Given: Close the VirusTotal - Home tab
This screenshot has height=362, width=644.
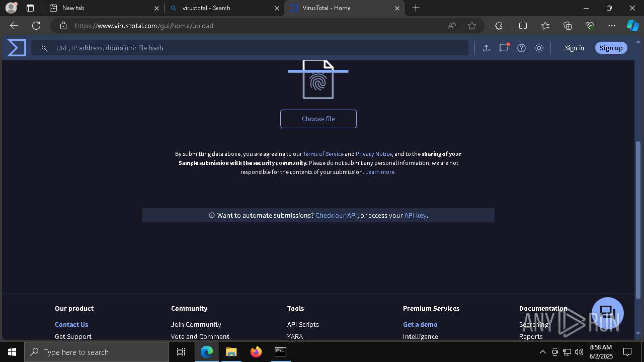Looking at the screenshot, I should click(x=397, y=8).
